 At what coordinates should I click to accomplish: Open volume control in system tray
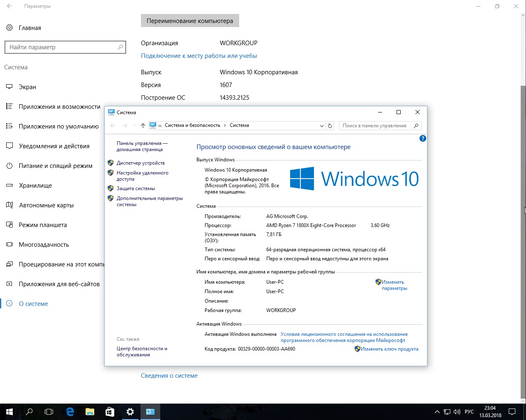click(457, 412)
